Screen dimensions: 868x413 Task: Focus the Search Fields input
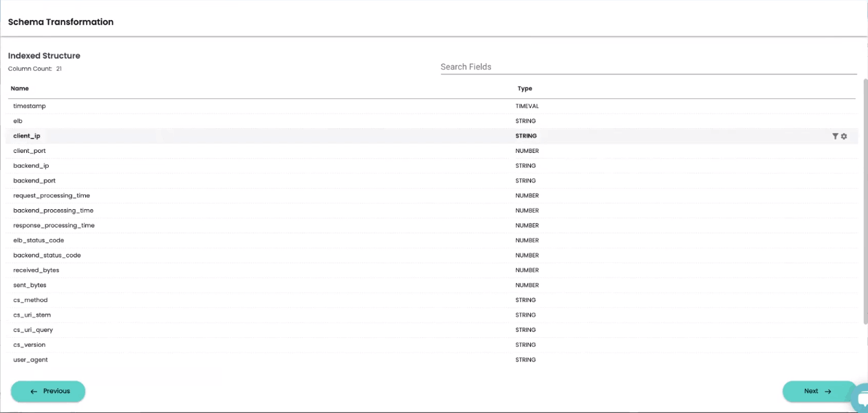point(649,67)
